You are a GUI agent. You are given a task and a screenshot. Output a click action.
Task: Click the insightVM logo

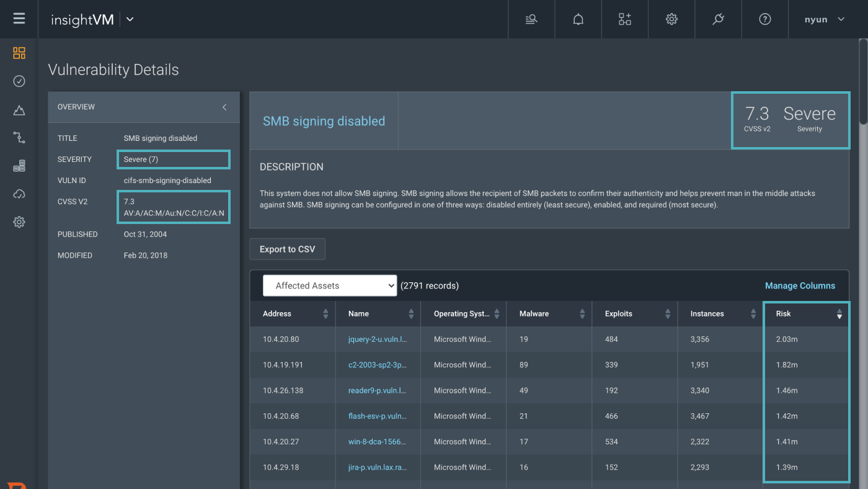(82, 19)
